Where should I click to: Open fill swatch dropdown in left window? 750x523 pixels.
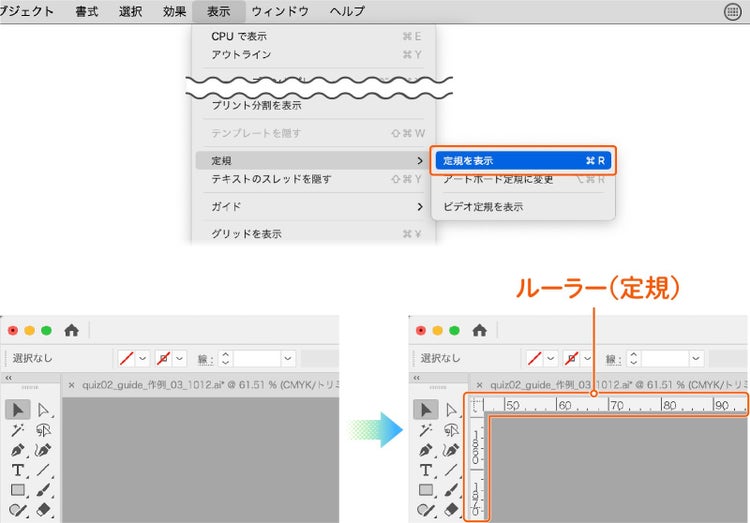pyautogui.click(x=143, y=358)
